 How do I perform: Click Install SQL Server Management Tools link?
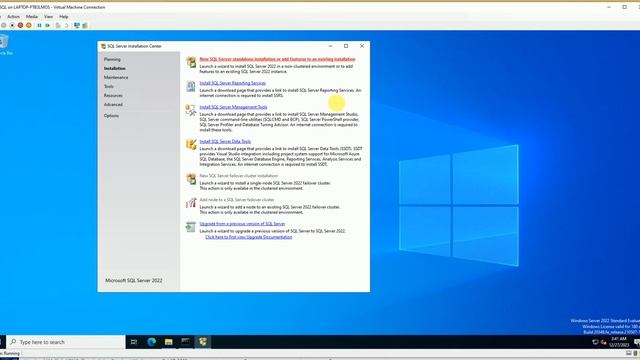pyautogui.click(x=233, y=107)
